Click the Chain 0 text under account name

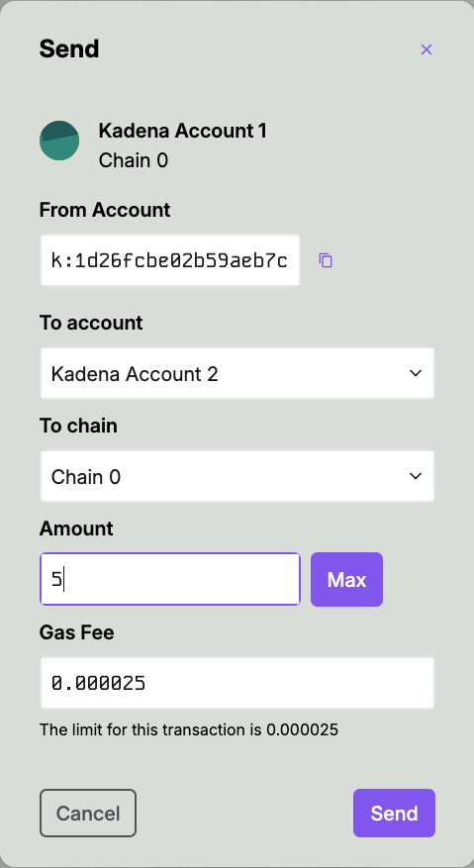click(134, 161)
